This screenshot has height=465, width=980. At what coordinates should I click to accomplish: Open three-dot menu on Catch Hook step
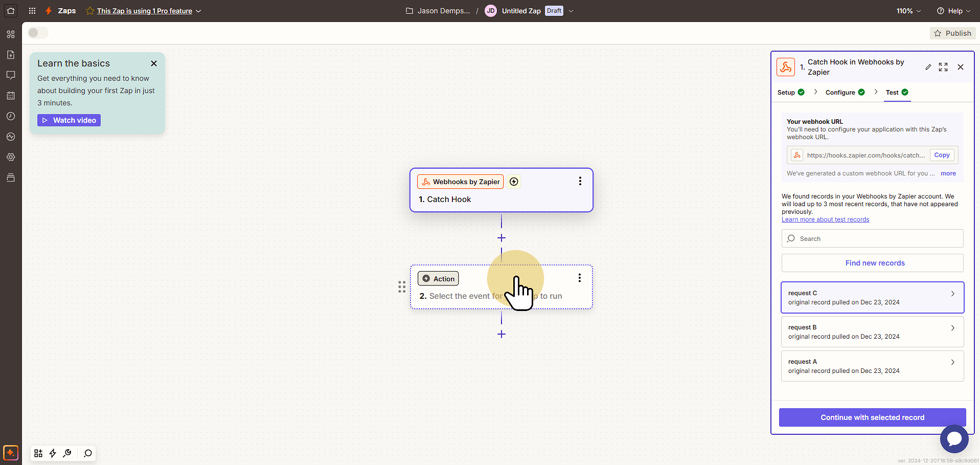click(580, 181)
